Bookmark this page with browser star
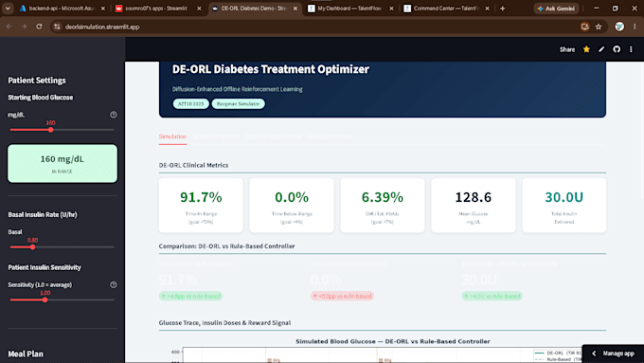Viewport: 644px width, 363px height. pos(599,27)
